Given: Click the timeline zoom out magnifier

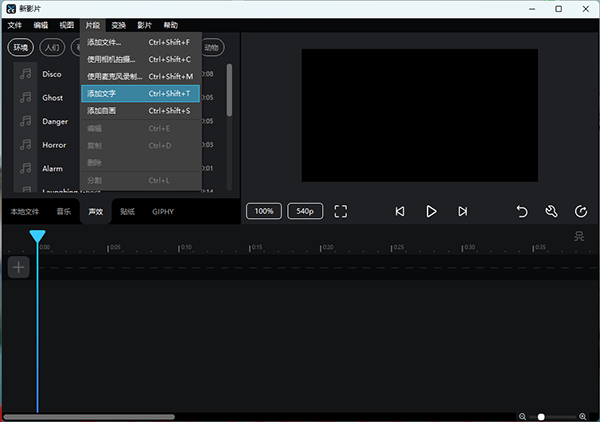Looking at the screenshot, I should (x=522, y=417).
